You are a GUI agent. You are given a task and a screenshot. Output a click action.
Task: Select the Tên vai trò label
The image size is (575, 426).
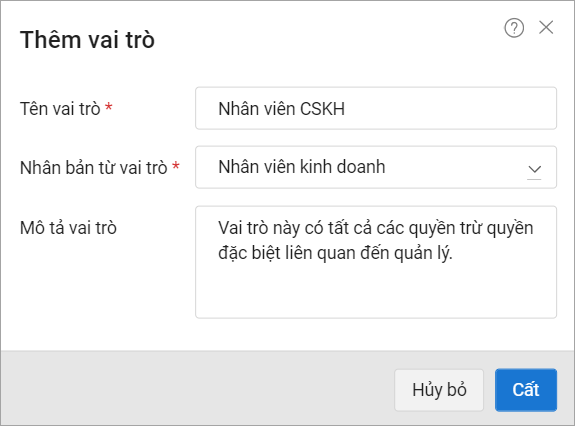(x=60, y=109)
